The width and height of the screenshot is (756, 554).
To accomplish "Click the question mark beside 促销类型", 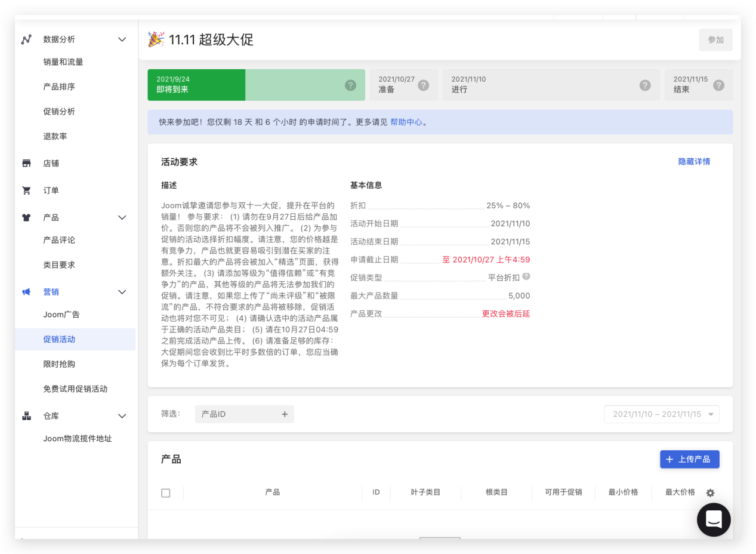I will 527,277.
